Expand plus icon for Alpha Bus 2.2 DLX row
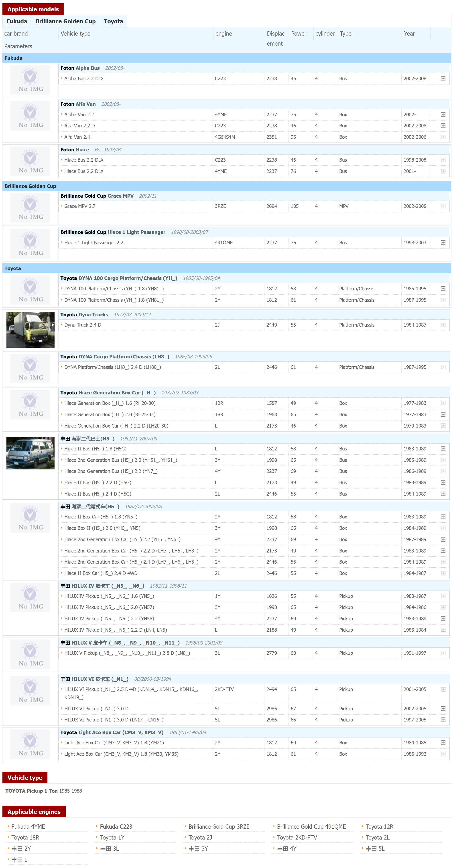The image size is (455, 868). [x=443, y=78]
